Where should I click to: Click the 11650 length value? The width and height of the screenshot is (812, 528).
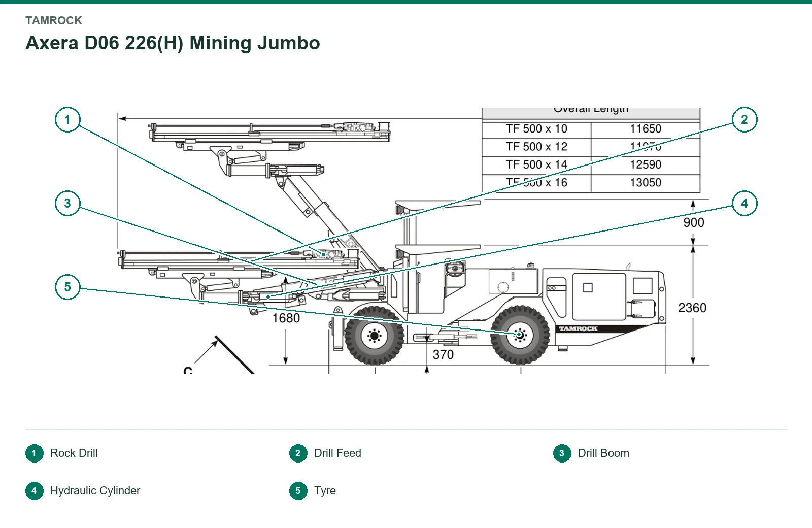tap(646, 129)
